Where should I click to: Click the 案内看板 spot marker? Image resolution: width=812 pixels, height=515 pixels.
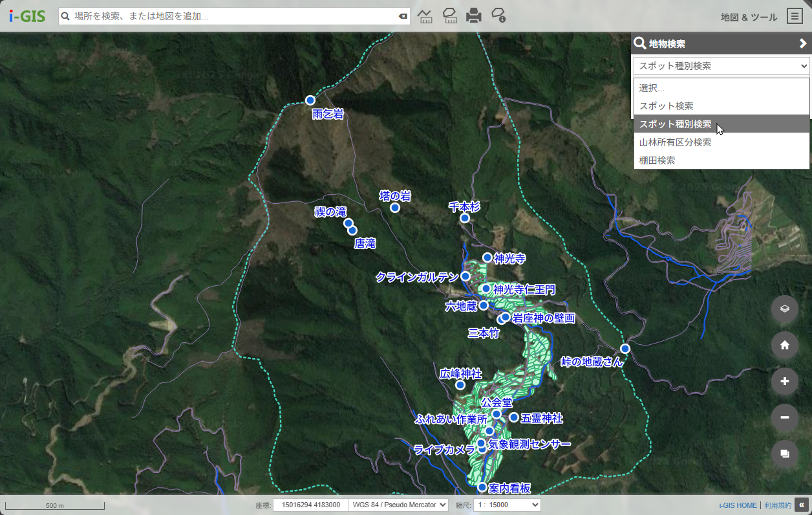point(482,487)
